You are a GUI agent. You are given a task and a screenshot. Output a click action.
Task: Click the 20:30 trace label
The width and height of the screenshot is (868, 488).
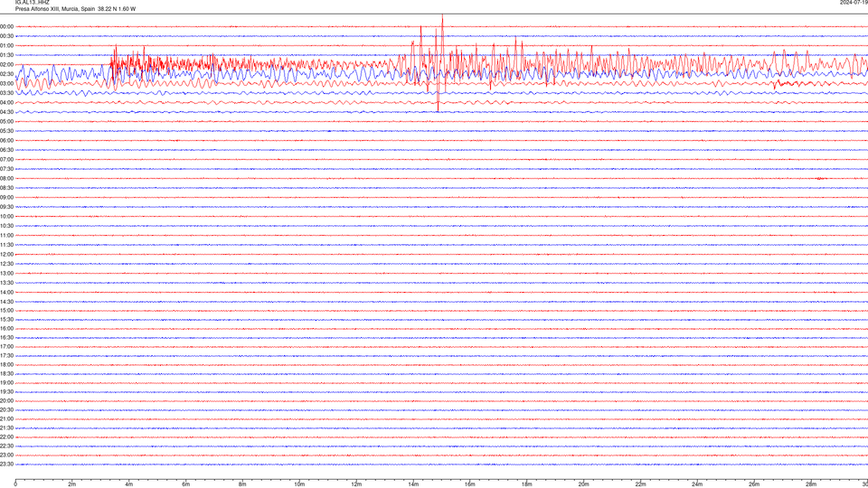6,409
